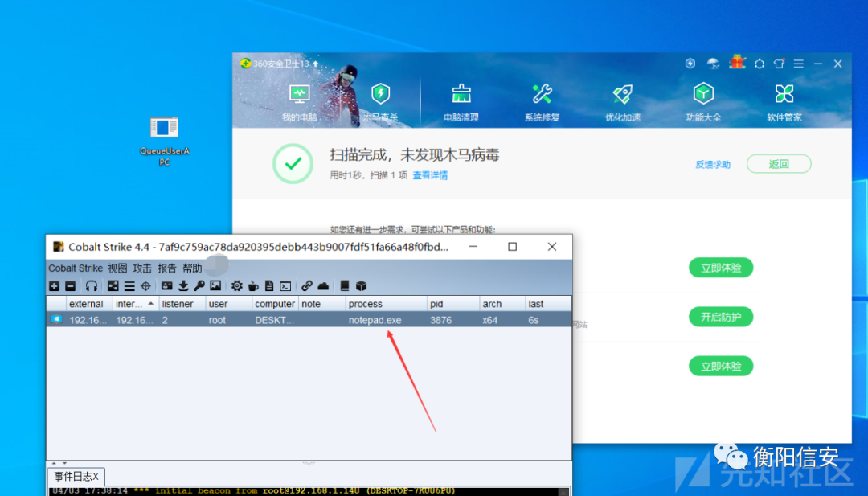The height and width of the screenshot is (496, 868).
Task: Open Listeners via the headphones icon
Action: tap(92, 285)
